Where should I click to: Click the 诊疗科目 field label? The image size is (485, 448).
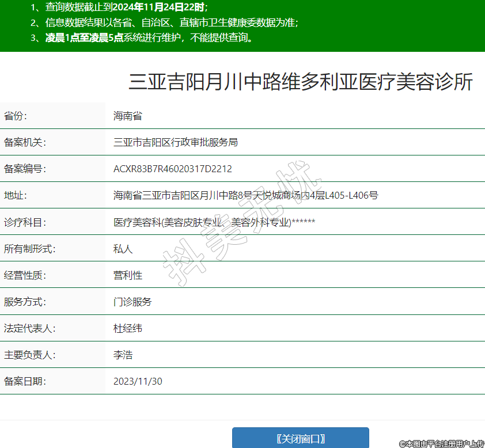pos(25,222)
